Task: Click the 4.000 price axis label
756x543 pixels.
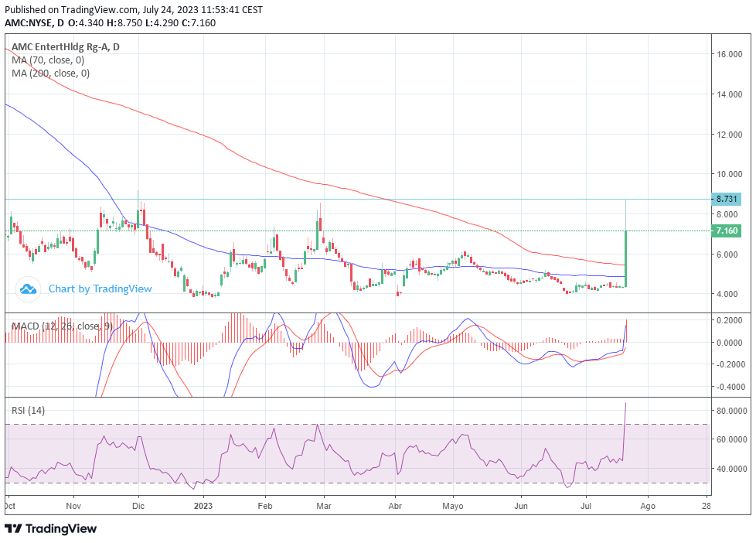Action: coord(727,293)
